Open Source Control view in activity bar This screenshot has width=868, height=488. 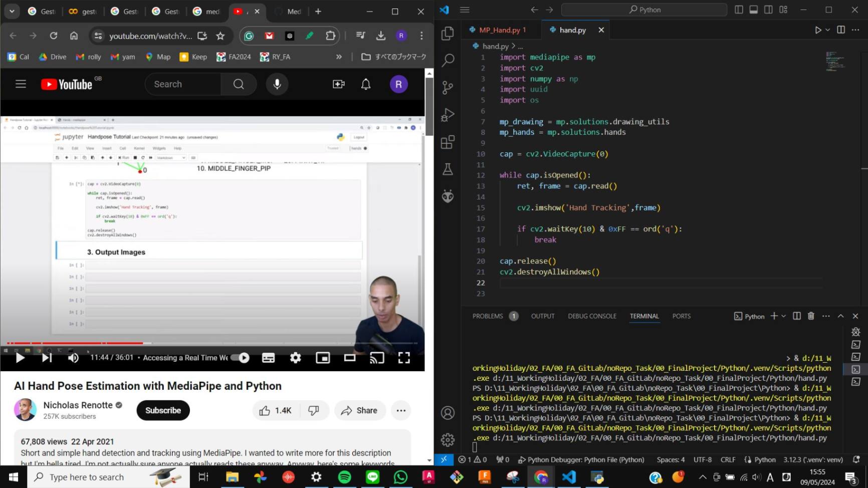click(448, 88)
